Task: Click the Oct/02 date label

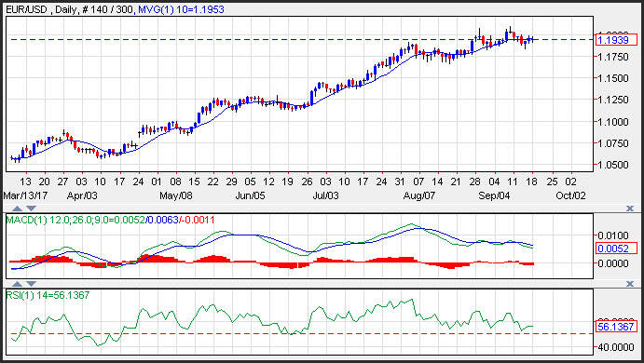Action: pyautogui.click(x=570, y=195)
